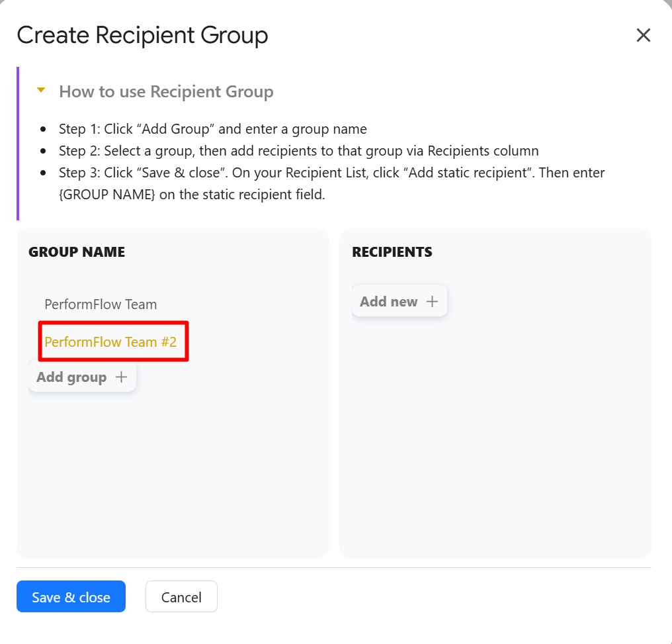Click the Step 3 instruction text
The width and height of the screenshot is (672, 644).
click(x=332, y=183)
